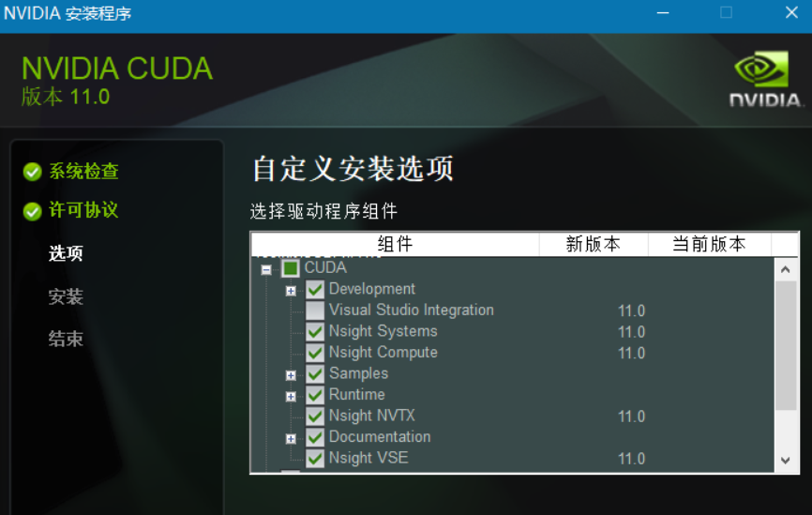Select the Samples row label
The image size is (812, 515).
tap(358, 373)
